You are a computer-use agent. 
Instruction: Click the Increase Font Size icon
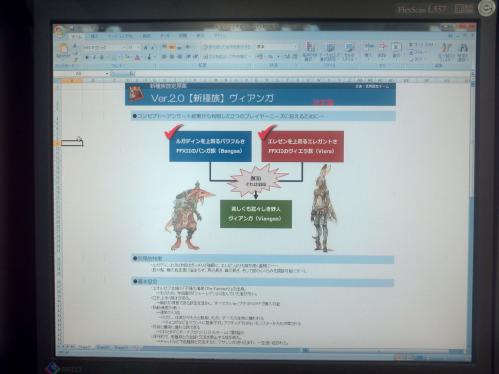145,48
